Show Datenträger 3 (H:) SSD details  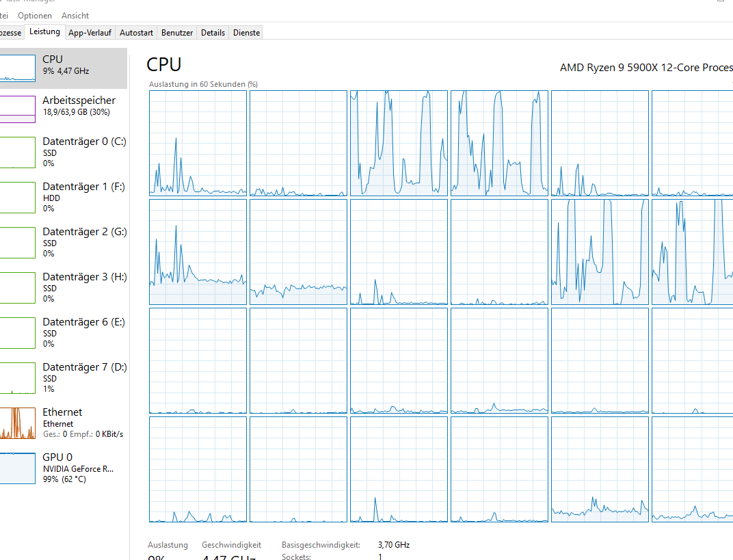click(x=63, y=287)
